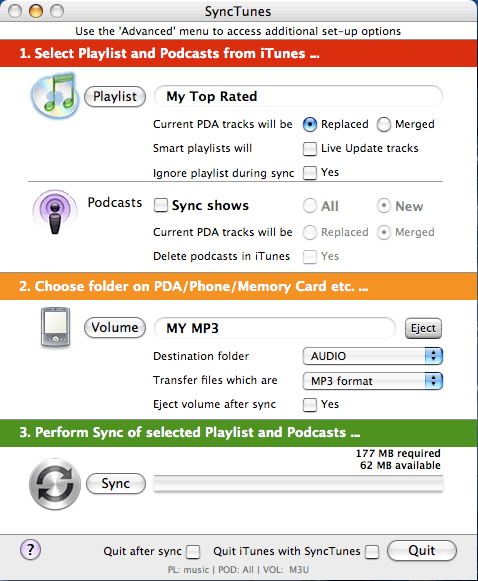Click the Quit button
The width and height of the screenshot is (478, 581).
point(422,551)
